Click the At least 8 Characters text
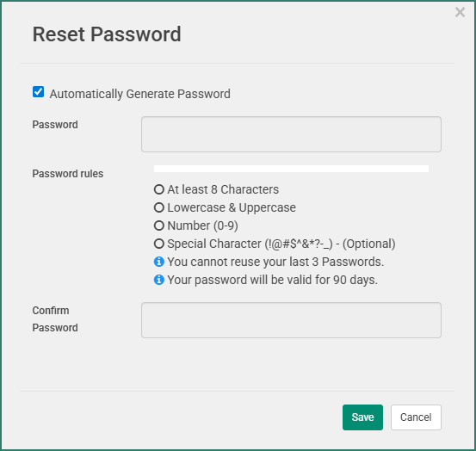 coord(223,189)
